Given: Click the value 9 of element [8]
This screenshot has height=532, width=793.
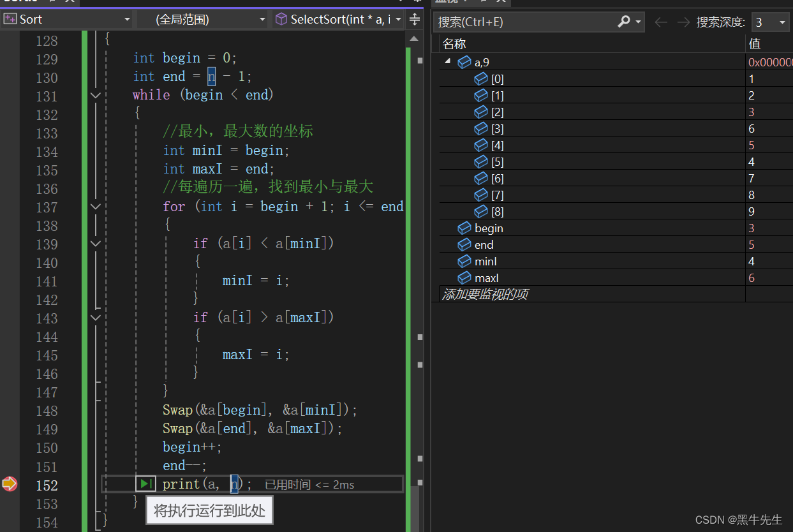Looking at the screenshot, I should [x=752, y=212].
